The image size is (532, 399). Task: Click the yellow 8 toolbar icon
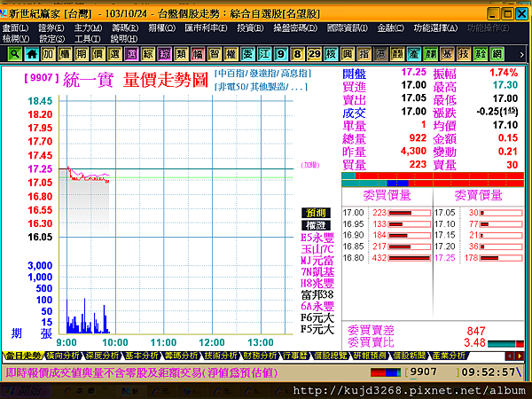[x=298, y=54]
